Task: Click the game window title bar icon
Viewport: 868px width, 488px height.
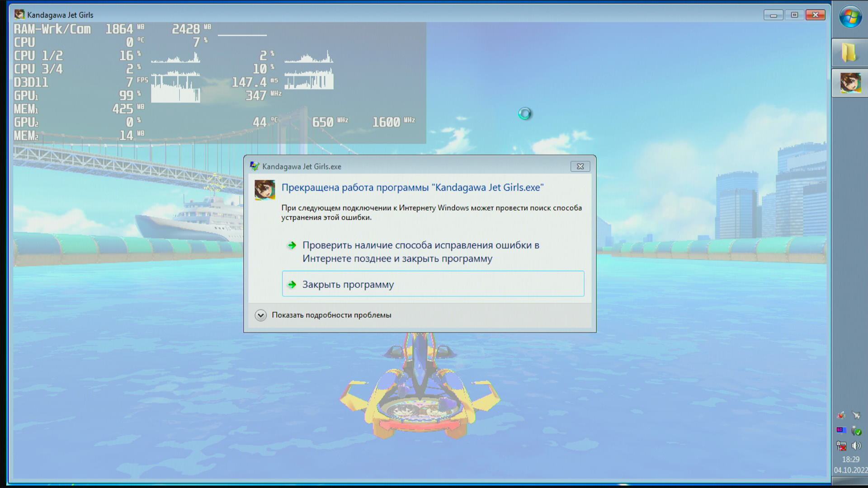Action: click(x=19, y=15)
